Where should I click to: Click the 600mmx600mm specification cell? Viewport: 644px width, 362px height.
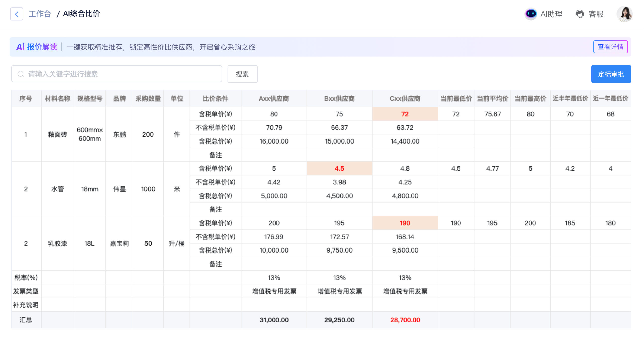pos(90,135)
